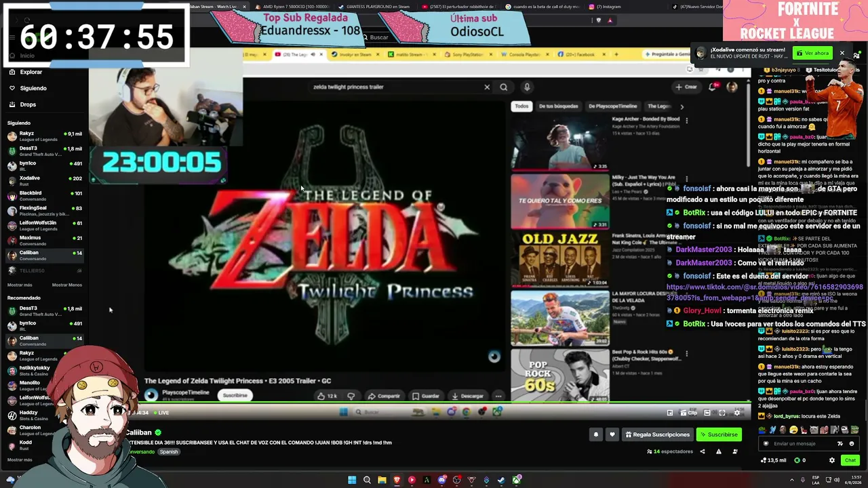
Task: Open the OLD JAZZ video thumbnail
Action: [559, 260]
